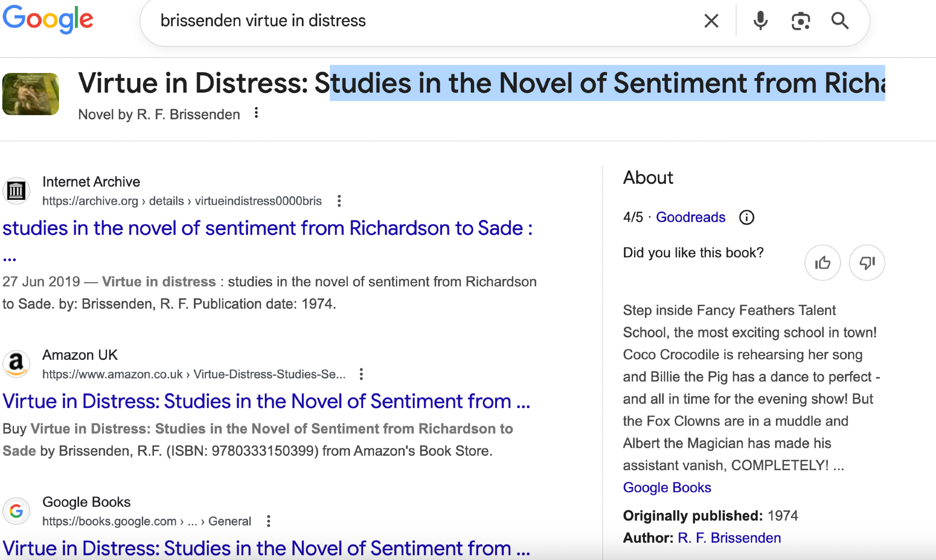The image size is (936, 560).
Task: Click into the search text field
Action: pos(421,21)
